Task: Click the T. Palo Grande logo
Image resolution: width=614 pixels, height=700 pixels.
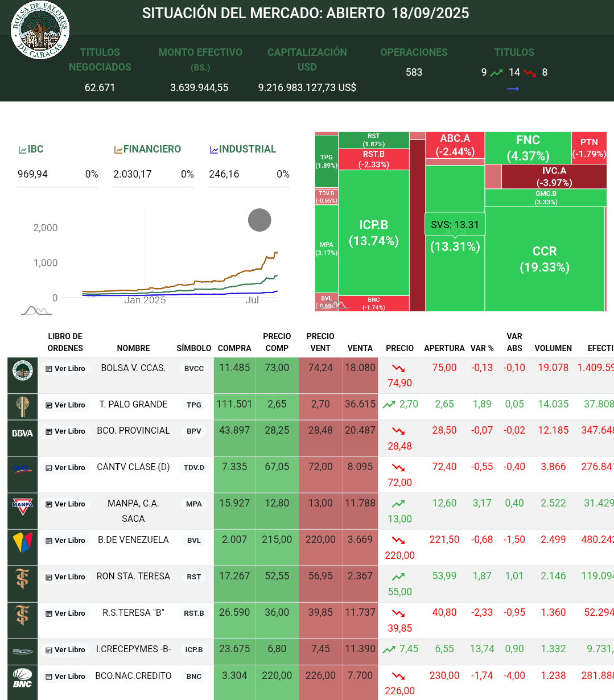Action: 22,406
